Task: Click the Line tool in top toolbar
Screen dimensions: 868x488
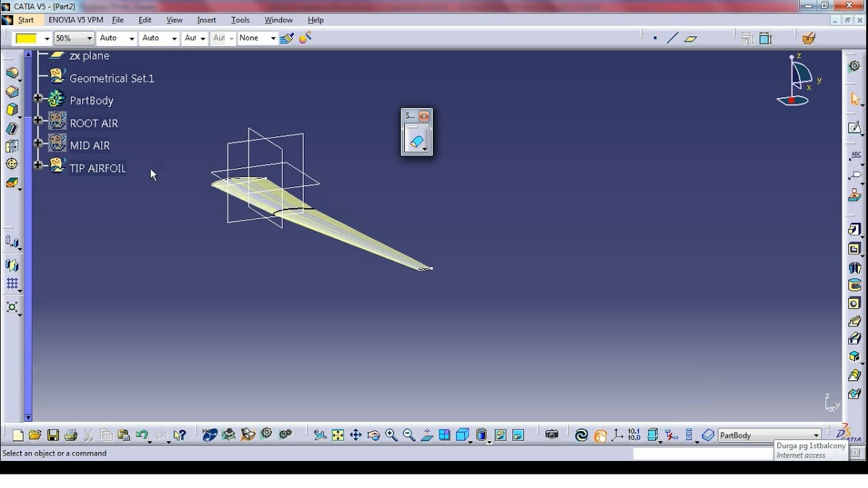Action: tap(673, 39)
